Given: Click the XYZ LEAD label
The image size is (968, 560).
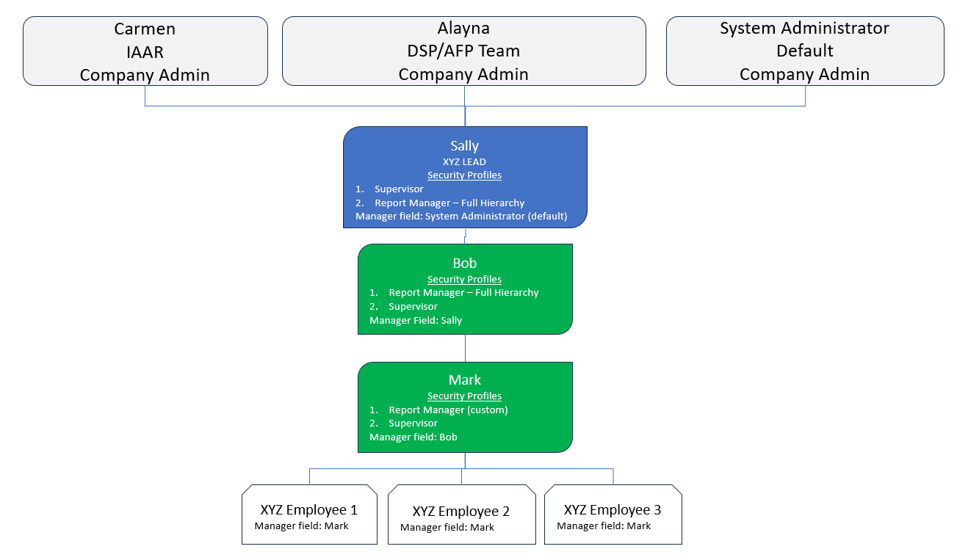Looking at the screenshot, I should [x=464, y=161].
